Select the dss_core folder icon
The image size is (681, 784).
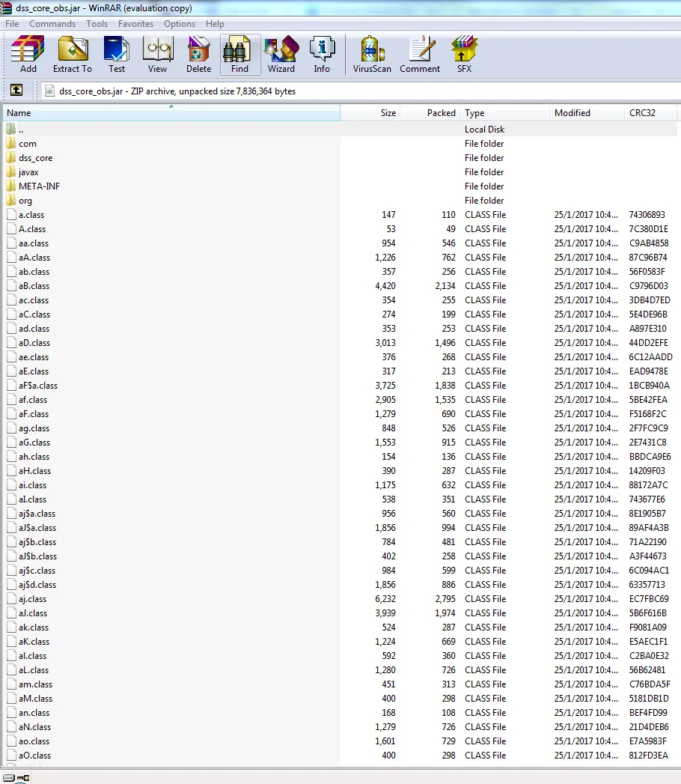11,157
